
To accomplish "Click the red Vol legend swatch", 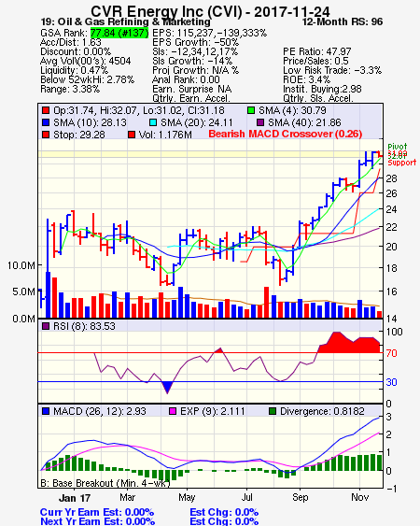I will 132,135.
